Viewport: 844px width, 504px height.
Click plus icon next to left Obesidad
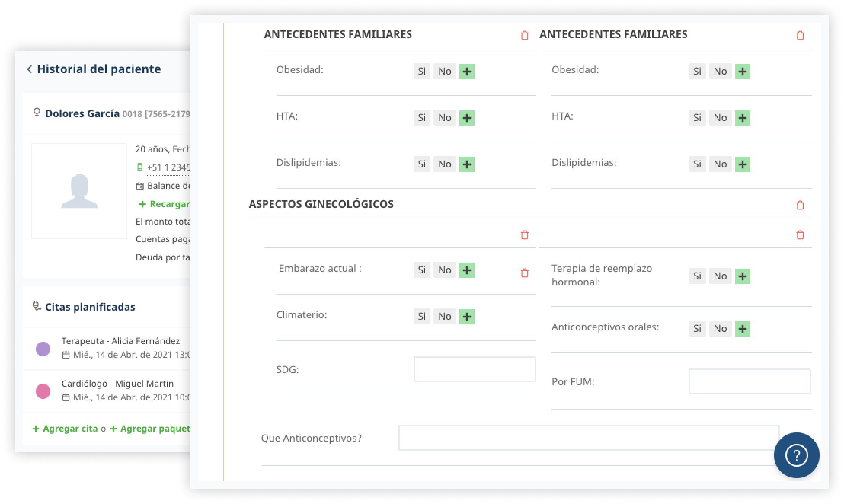point(467,71)
